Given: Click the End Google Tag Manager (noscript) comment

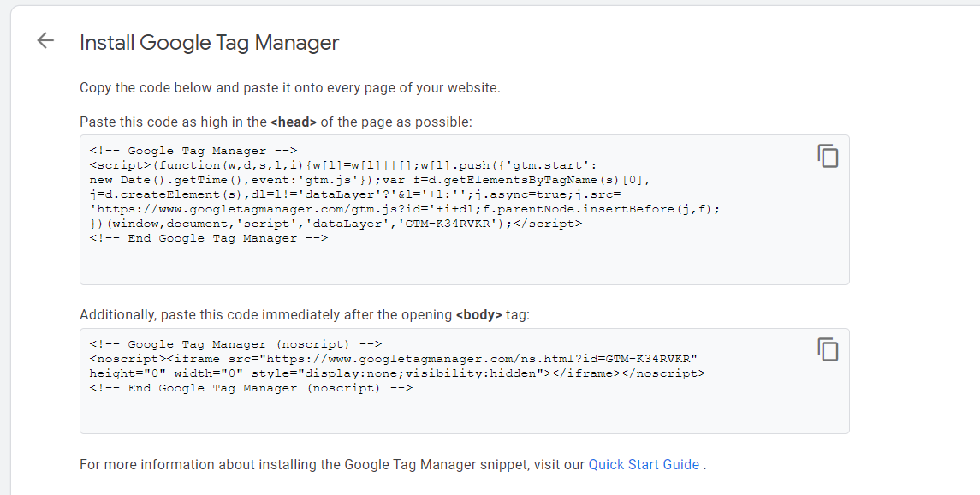Looking at the screenshot, I should click(251, 388).
